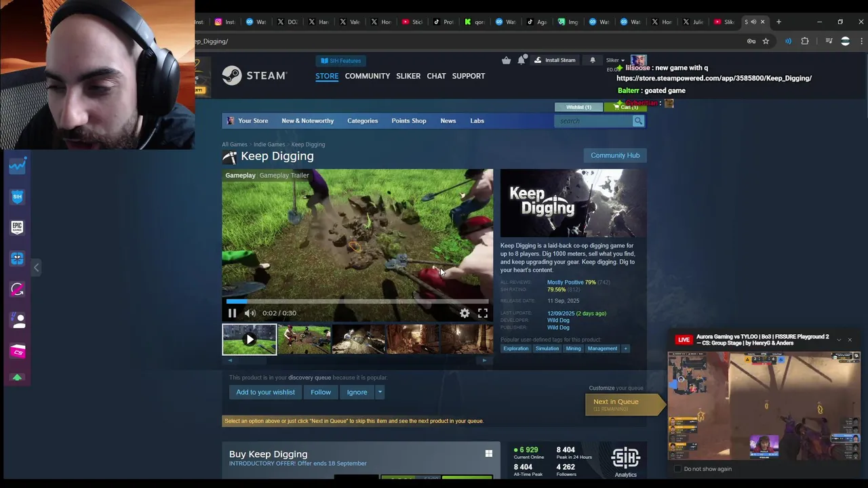Open SIH Analytics icon

coord(625,462)
